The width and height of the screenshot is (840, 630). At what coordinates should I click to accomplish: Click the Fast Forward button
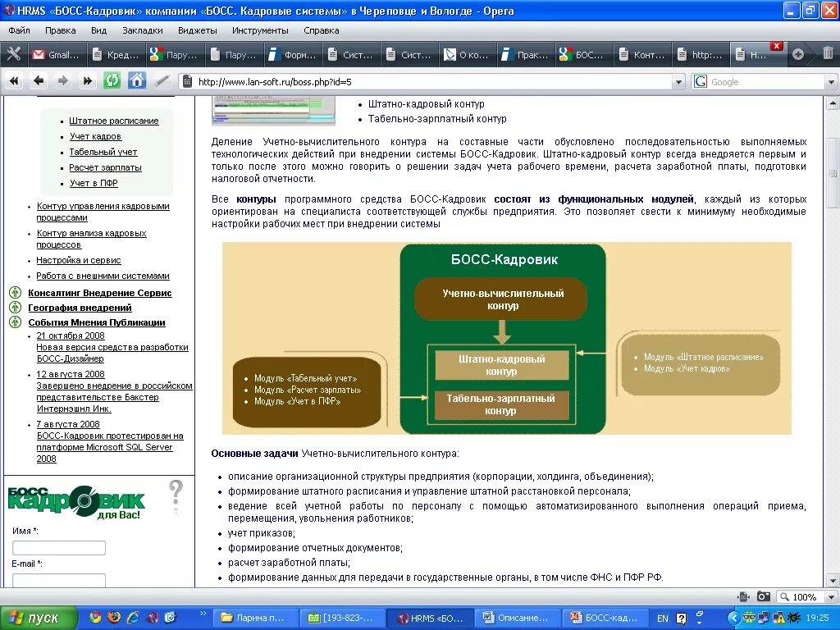tap(87, 81)
